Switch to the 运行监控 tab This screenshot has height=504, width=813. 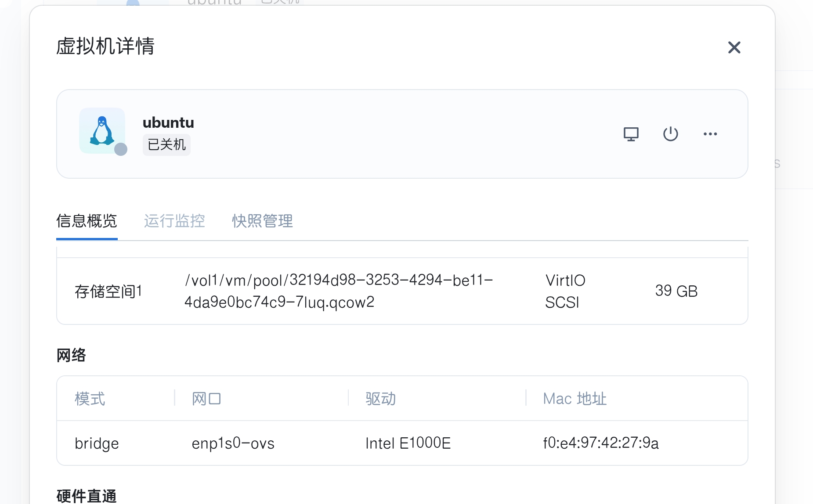coord(174,221)
